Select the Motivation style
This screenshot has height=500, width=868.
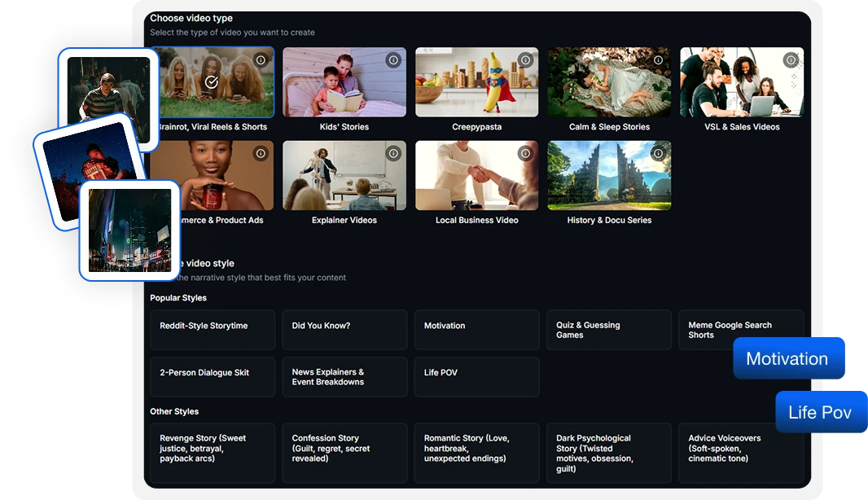(476, 329)
